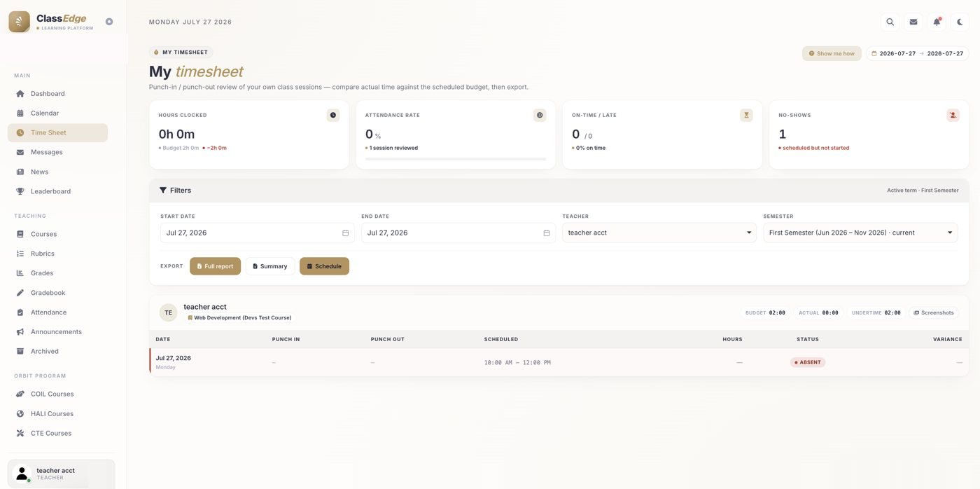
Task: Collapse sidebar with the circle toggle icon
Action: click(109, 22)
